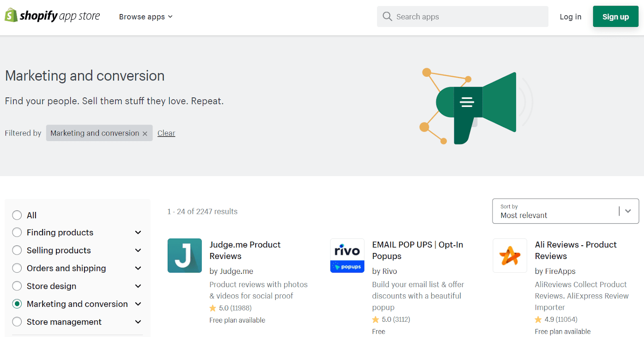
Task: Expand the Marketing and conversion chevron
Action: tap(138, 304)
